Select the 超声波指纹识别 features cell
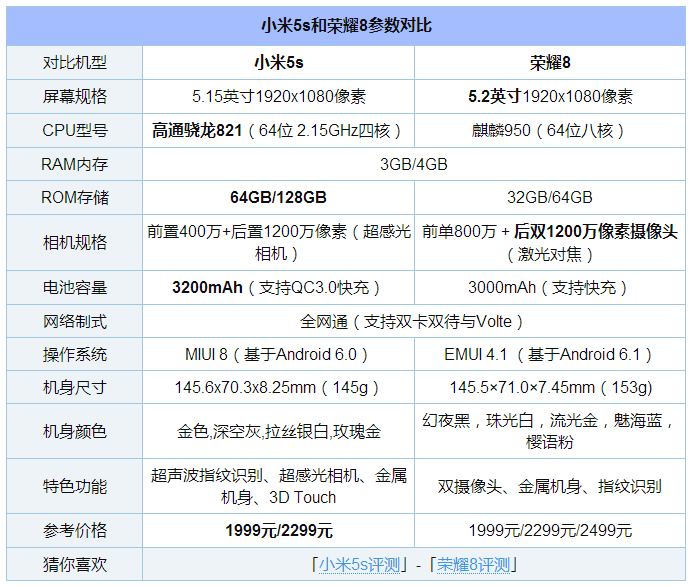 click(279, 486)
